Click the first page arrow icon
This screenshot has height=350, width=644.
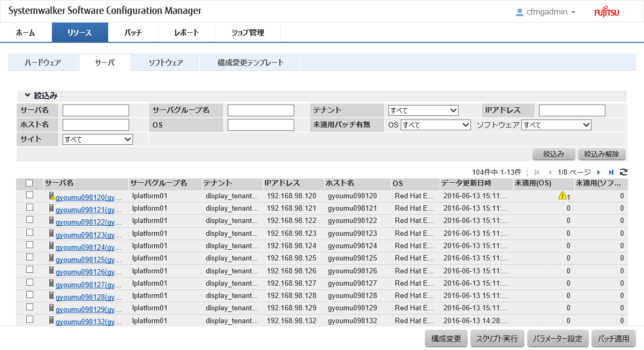(537, 172)
